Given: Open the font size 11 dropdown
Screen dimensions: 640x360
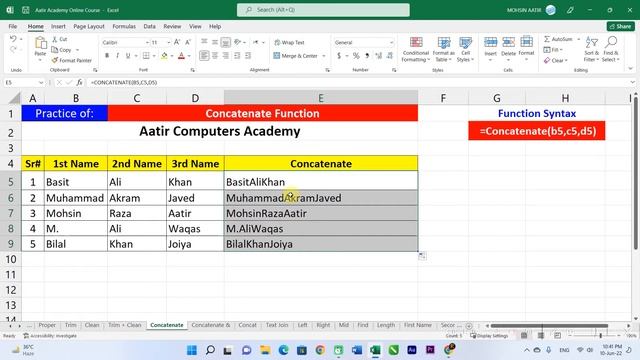Looking at the screenshot, I should click(168, 42).
